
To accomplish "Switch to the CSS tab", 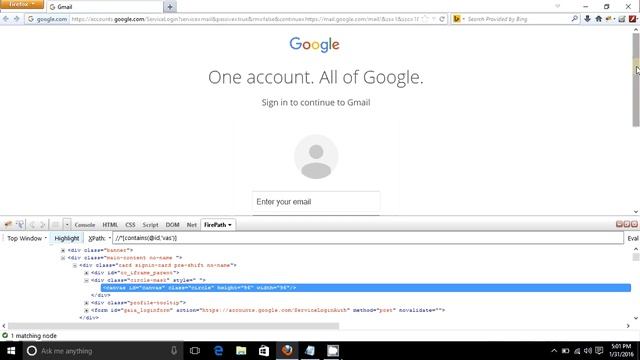I will click(x=130, y=225).
